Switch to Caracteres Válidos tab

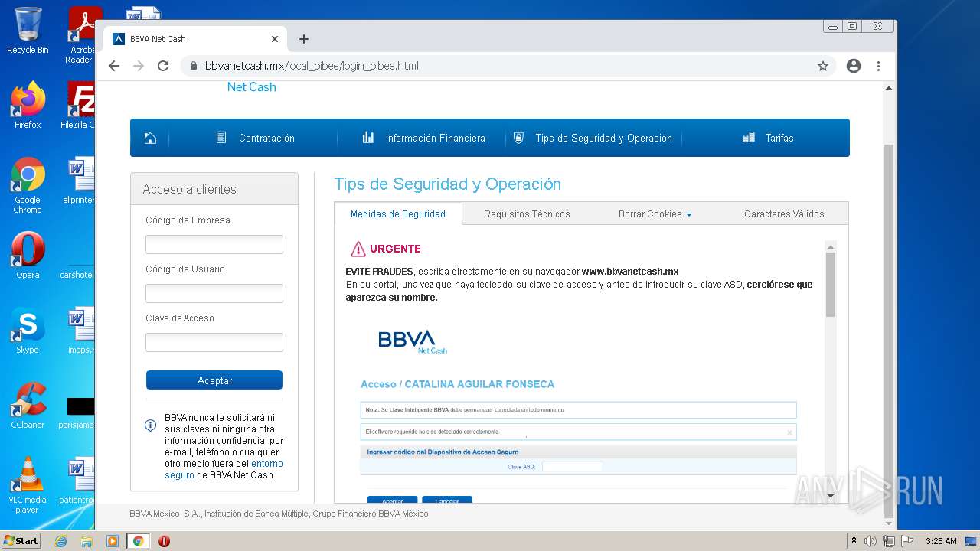[x=784, y=214]
